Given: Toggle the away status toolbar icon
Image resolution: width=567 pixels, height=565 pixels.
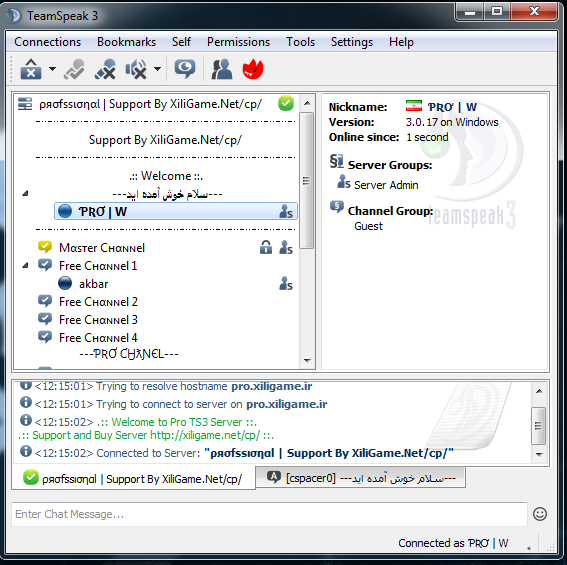Looking at the screenshot, I should [x=74, y=69].
